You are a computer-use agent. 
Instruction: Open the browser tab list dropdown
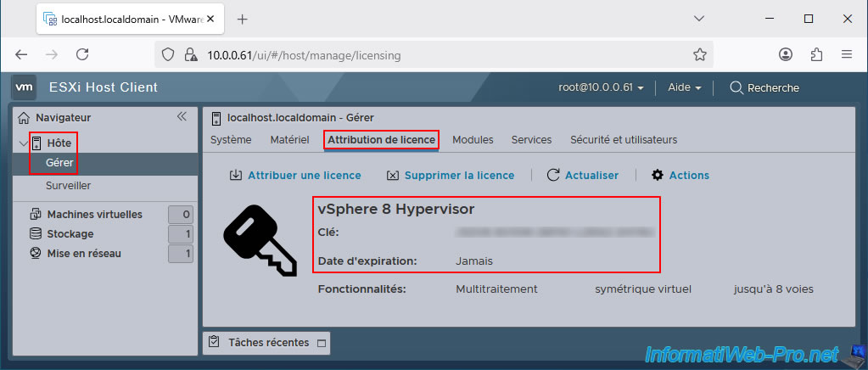(x=699, y=19)
